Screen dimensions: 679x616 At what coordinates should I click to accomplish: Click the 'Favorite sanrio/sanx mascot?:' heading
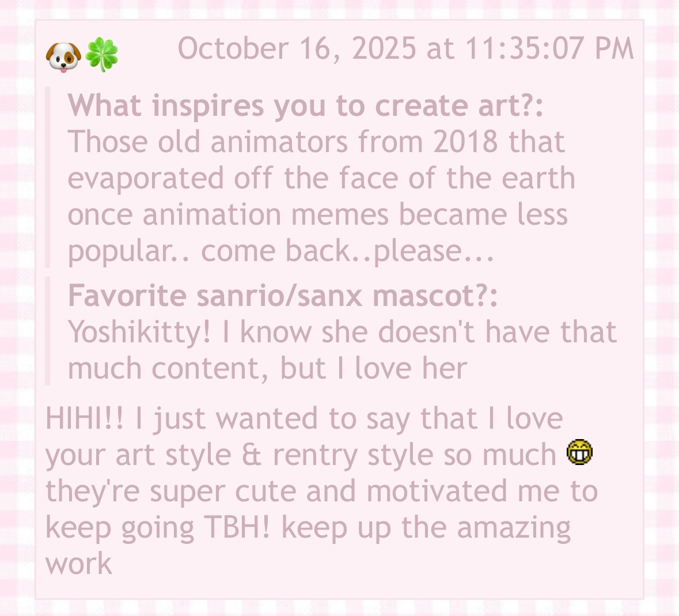(x=283, y=296)
